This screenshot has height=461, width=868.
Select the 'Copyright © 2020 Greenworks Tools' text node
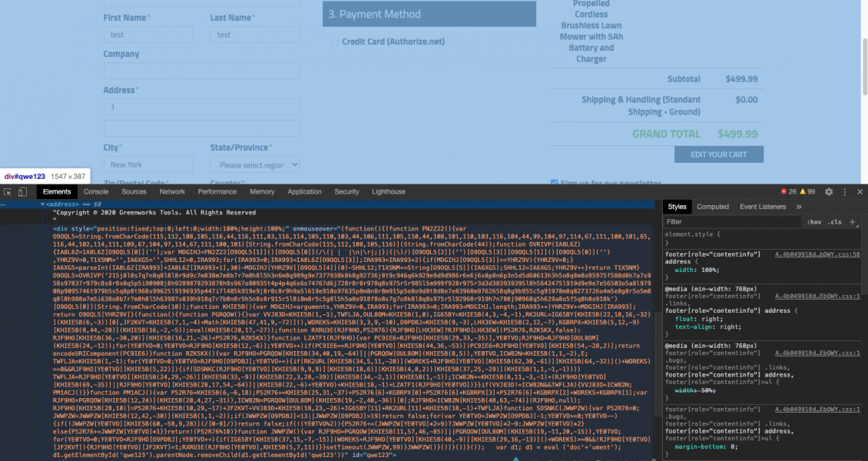tap(154, 213)
